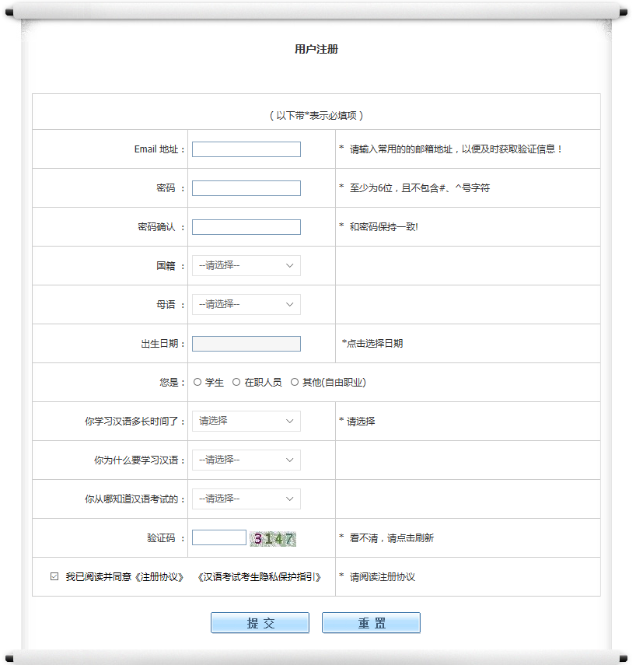Select the 学生 radio button
This screenshot has width=636, height=672.
[x=197, y=383]
